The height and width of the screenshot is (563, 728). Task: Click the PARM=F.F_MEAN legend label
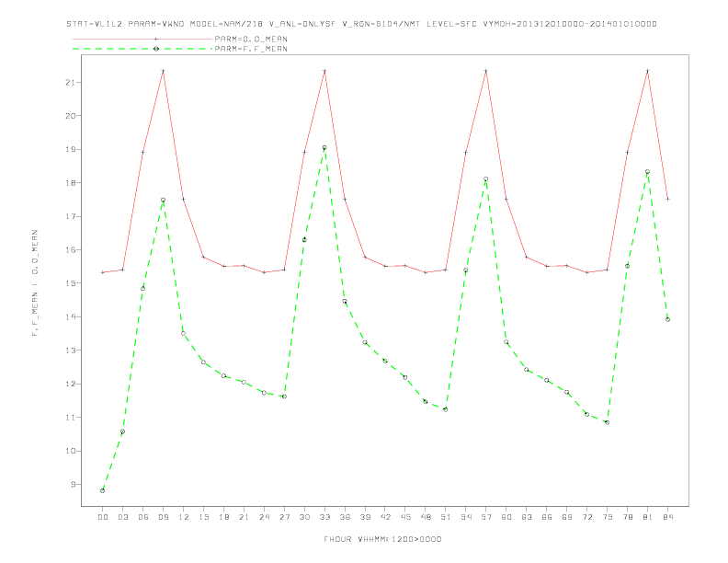(x=251, y=49)
